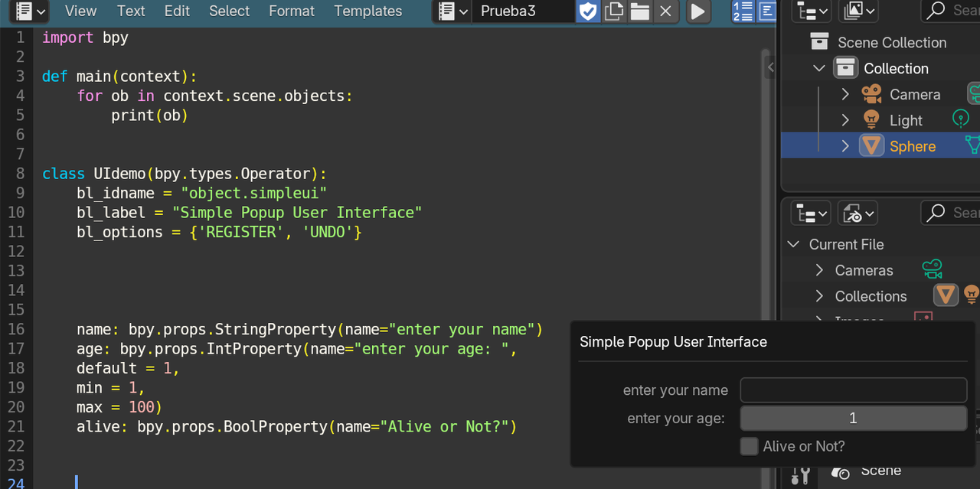The image size is (980, 489).
Task: Click the top outliner search field
Action: pos(950,11)
